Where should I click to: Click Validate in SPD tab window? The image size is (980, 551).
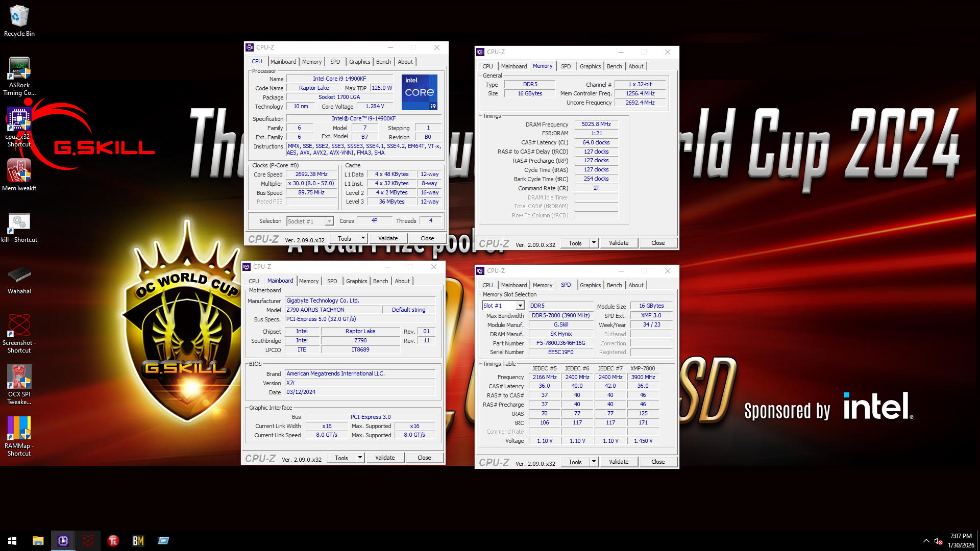tap(619, 462)
